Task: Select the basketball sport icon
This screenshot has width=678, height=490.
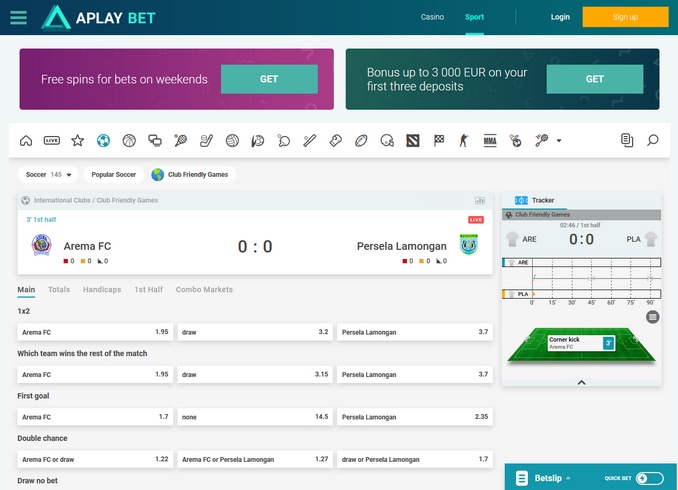Action: pos(129,141)
